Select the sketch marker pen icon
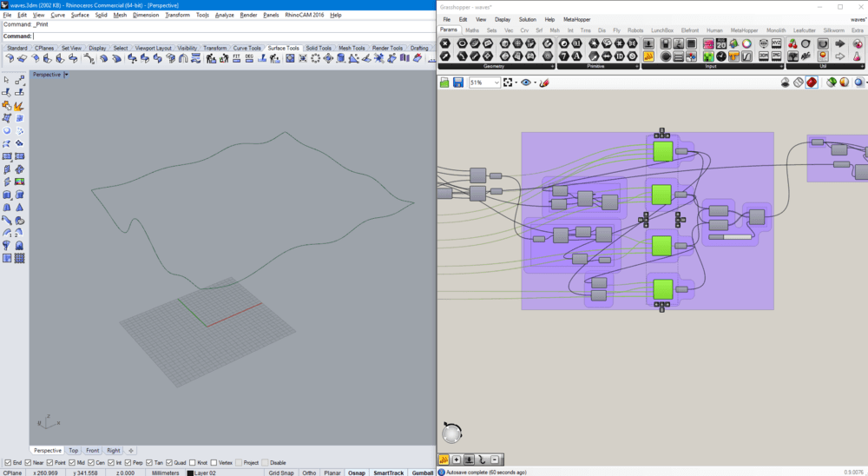This screenshot has height=476, width=868. pos(544,83)
